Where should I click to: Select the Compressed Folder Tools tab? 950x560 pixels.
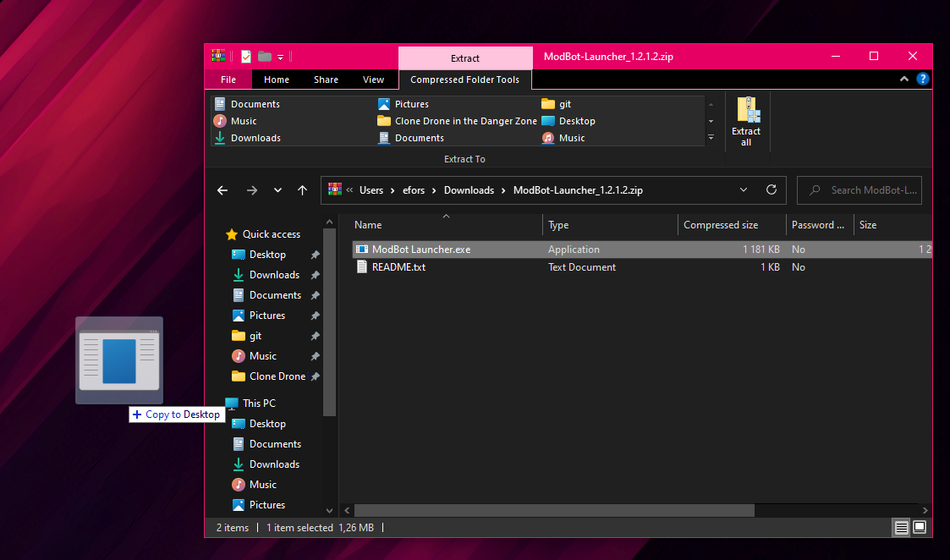click(x=464, y=80)
